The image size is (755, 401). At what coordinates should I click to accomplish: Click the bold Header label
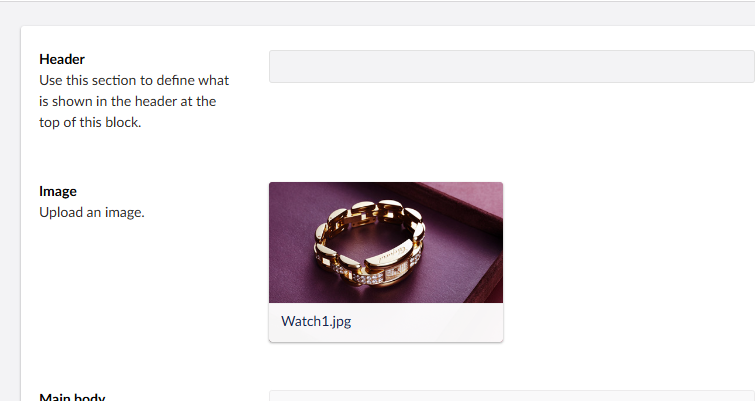tap(62, 59)
